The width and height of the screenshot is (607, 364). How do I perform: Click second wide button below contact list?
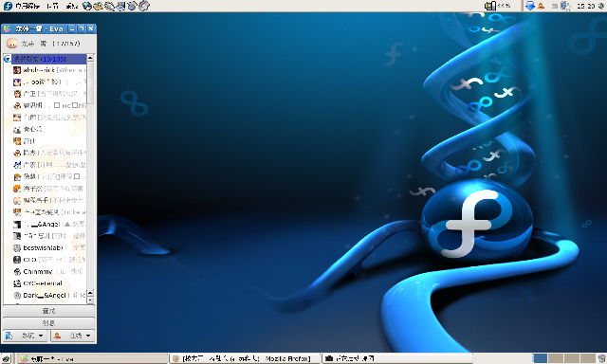coord(48,323)
